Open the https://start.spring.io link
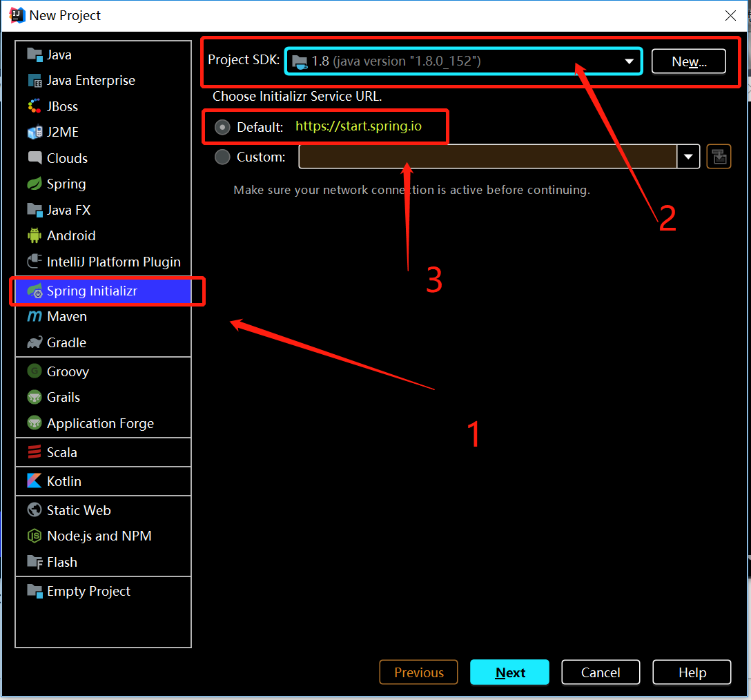 point(358,126)
